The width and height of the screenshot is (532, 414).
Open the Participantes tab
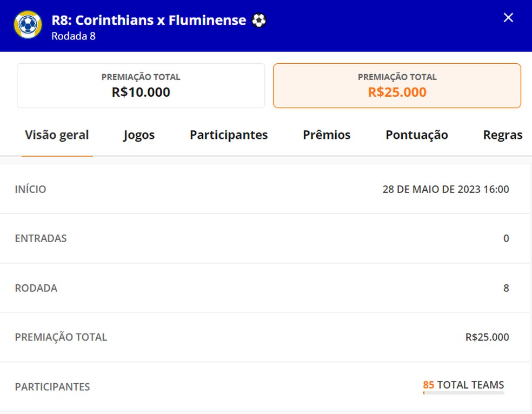228,135
